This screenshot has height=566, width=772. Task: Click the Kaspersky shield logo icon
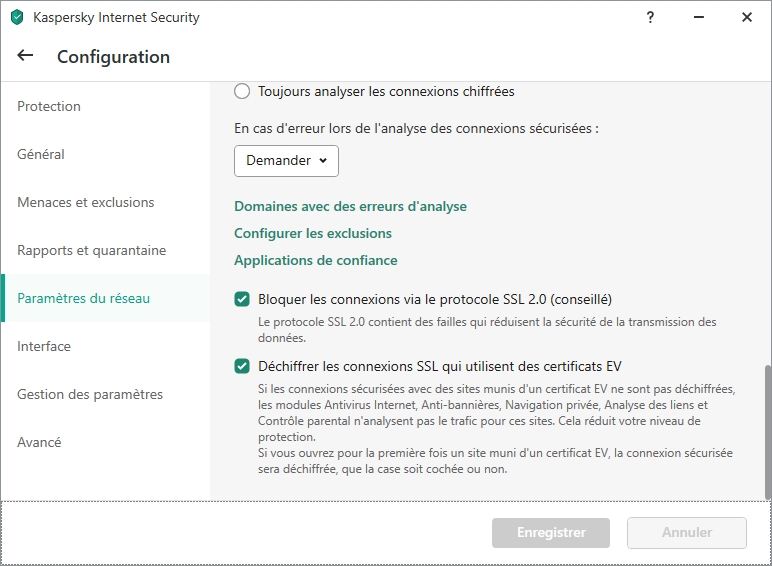[x=17, y=17]
